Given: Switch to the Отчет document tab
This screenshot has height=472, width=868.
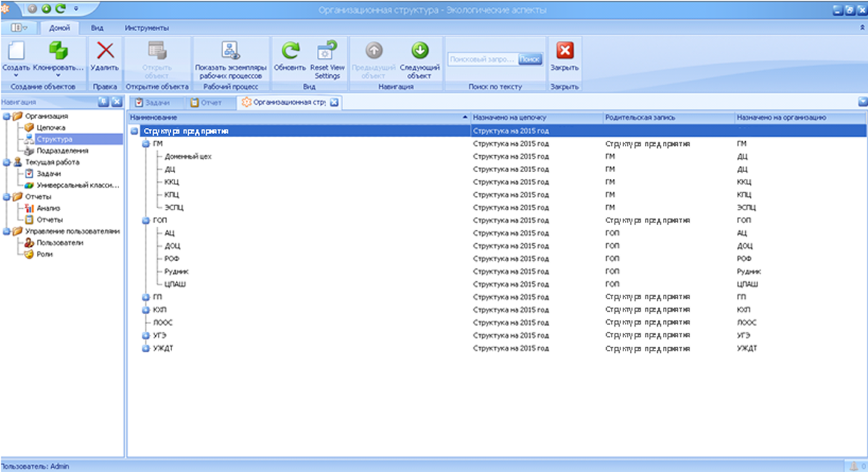Looking at the screenshot, I should (211, 102).
